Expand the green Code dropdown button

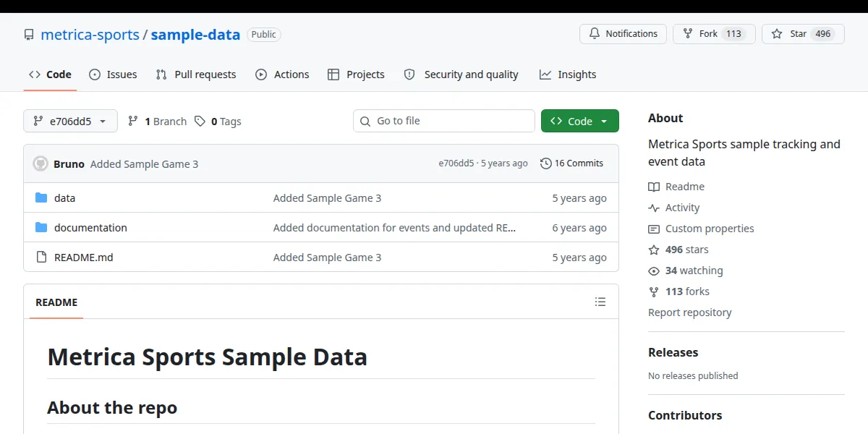(x=580, y=121)
